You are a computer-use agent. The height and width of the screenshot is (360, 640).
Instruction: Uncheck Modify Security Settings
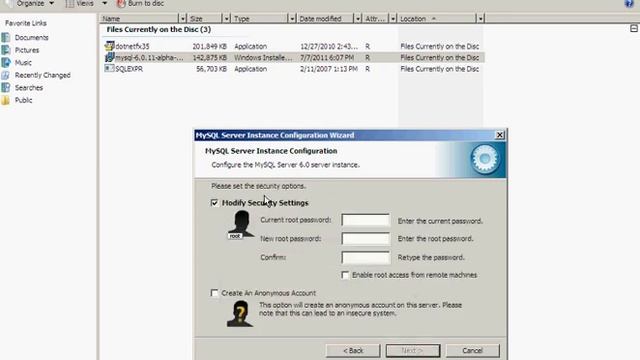coord(215,203)
